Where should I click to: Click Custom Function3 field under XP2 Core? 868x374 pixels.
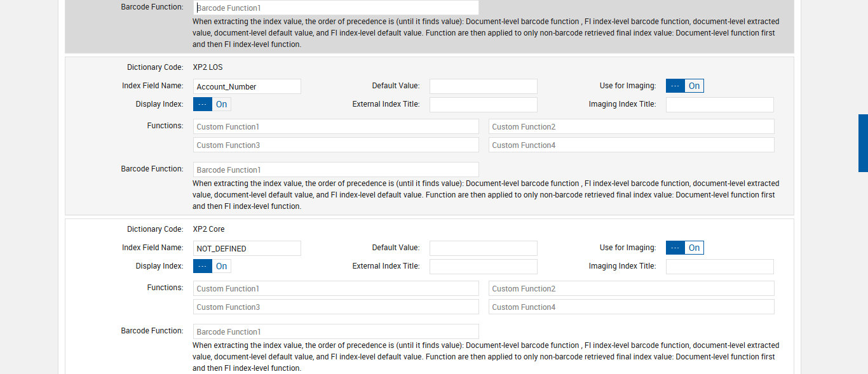coord(336,307)
